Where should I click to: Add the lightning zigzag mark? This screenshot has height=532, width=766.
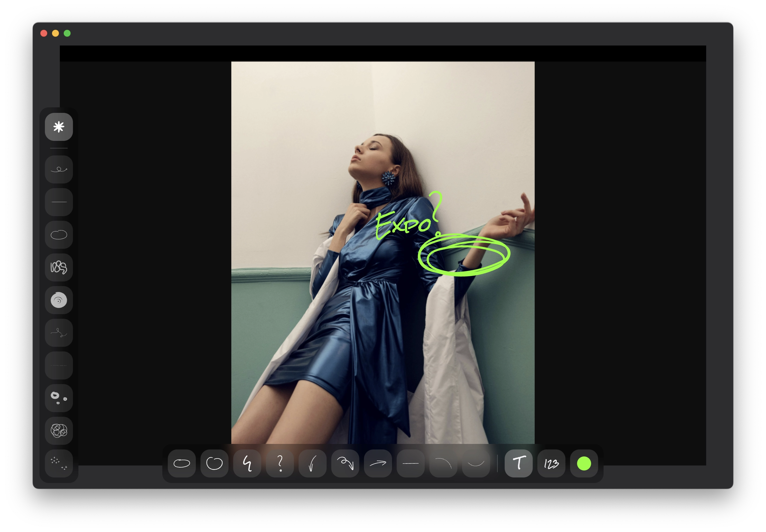point(247,463)
